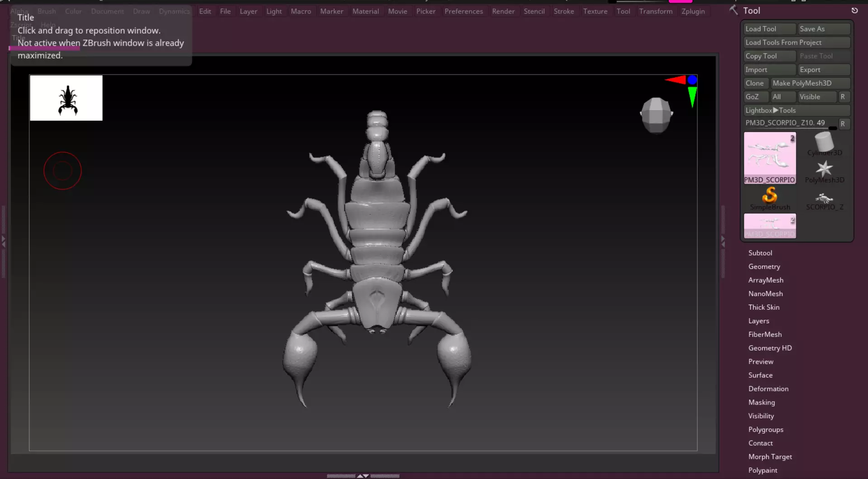Click the Import button

[769, 69]
